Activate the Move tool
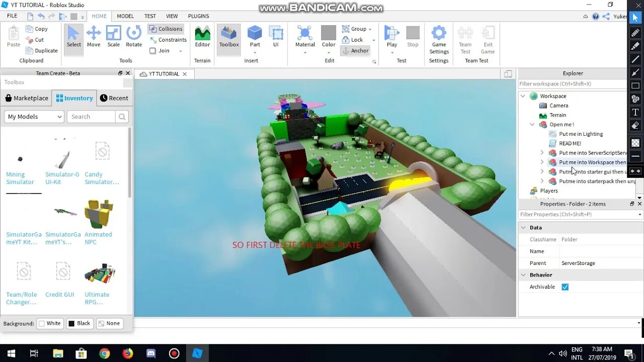 tap(94, 37)
